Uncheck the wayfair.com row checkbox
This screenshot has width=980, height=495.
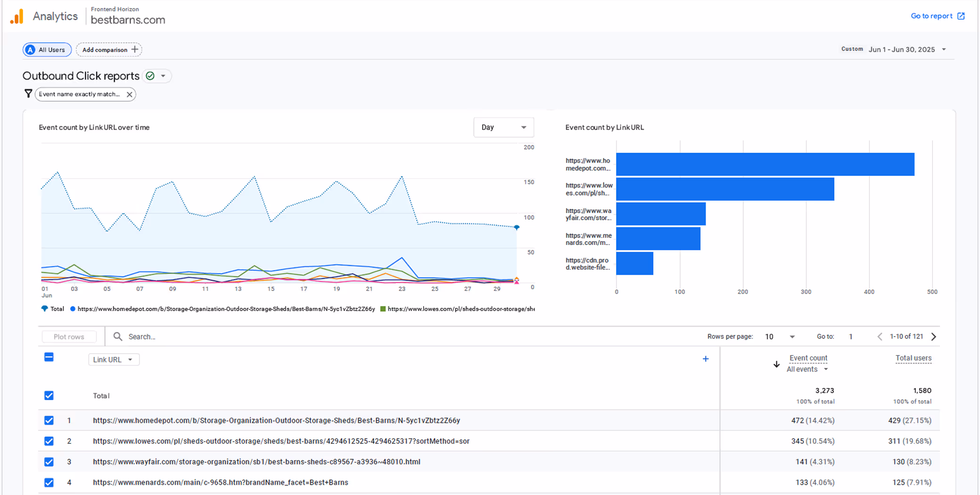[49, 462]
